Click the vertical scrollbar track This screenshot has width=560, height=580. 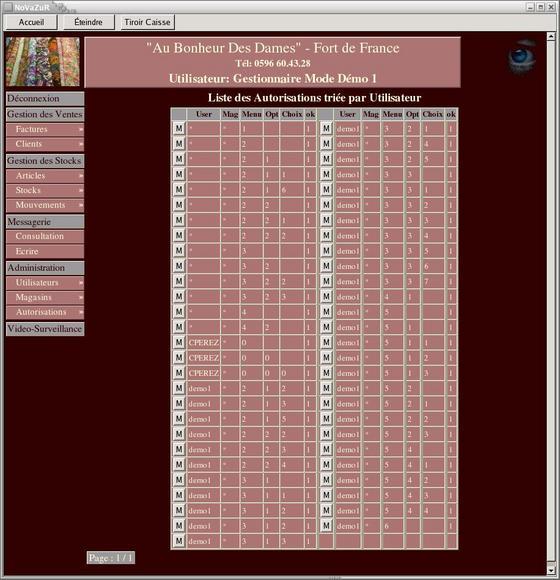click(x=551, y=303)
